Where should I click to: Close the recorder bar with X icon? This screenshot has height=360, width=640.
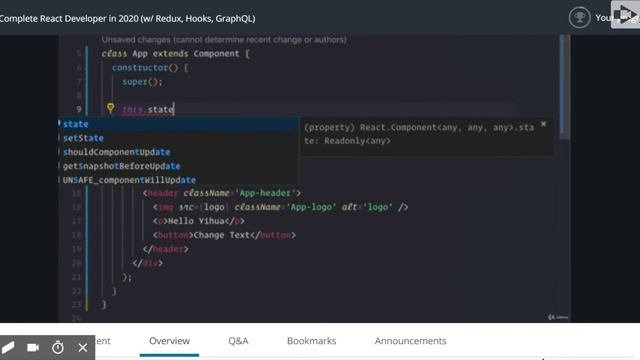(x=83, y=347)
